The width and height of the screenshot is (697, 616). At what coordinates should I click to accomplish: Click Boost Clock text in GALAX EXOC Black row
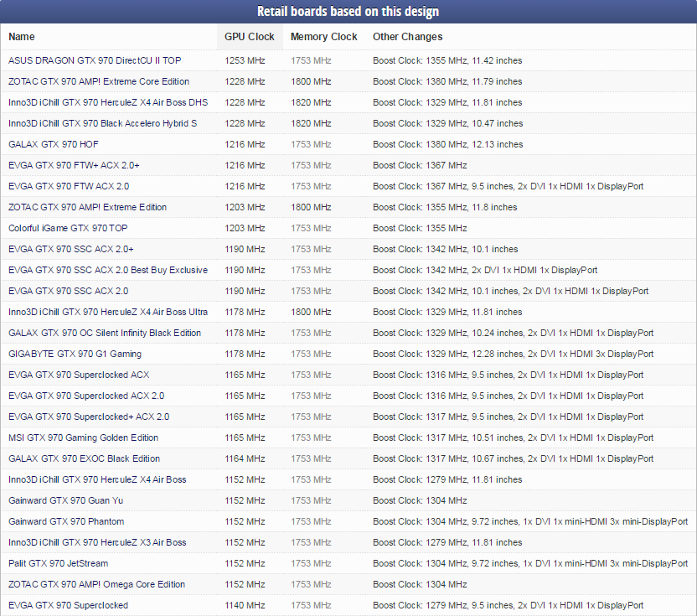pos(514,458)
